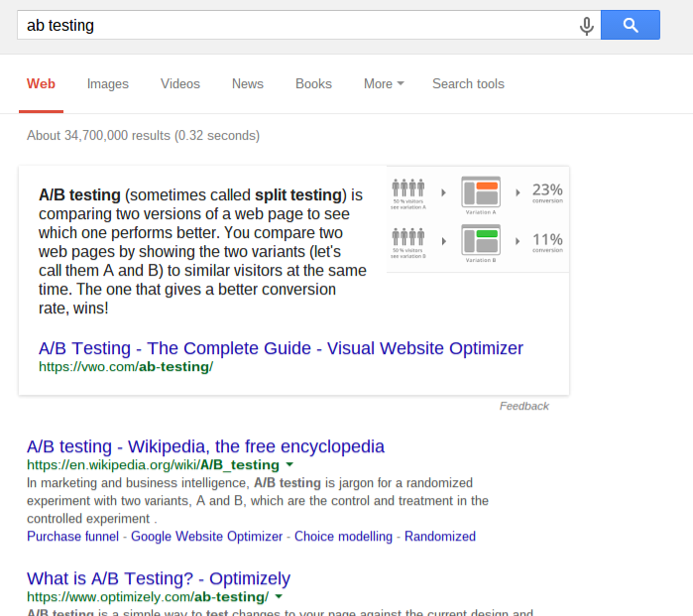
Task: Open the A/B testing diagram thumbnail
Action: coord(477,219)
